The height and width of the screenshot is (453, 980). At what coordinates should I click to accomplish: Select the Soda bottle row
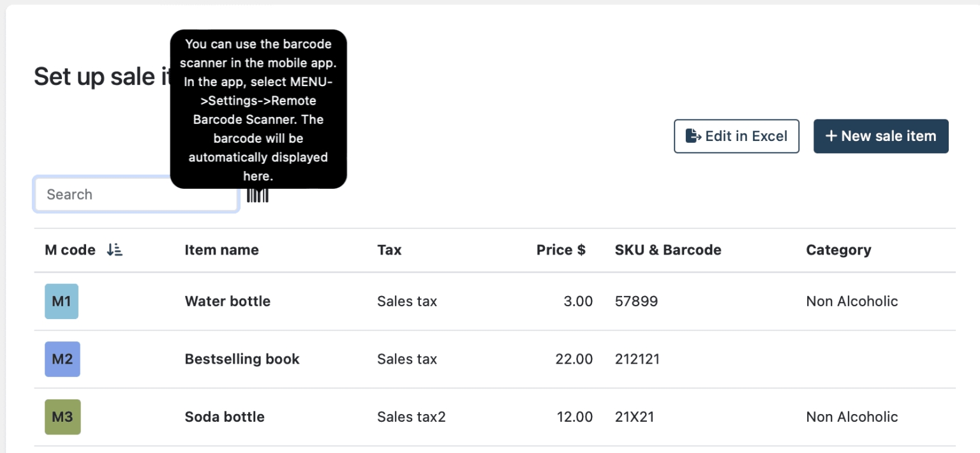tap(224, 416)
